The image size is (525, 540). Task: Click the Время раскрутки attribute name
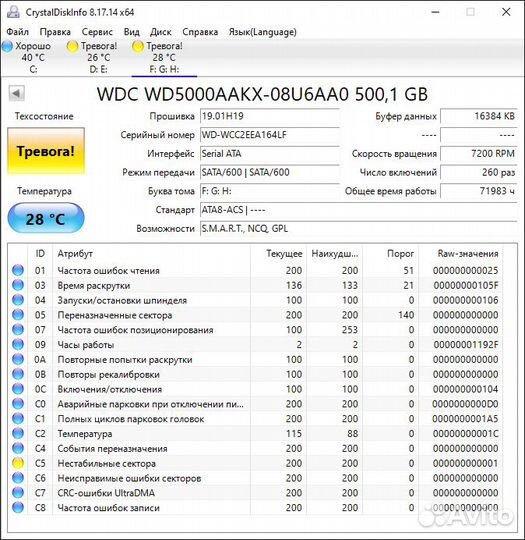[x=94, y=285]
